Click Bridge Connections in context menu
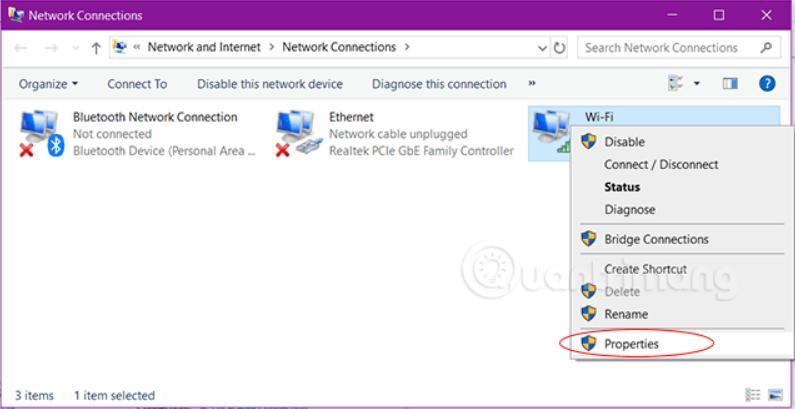This screenshot has height=409, width=795. (x=656, y=239)
